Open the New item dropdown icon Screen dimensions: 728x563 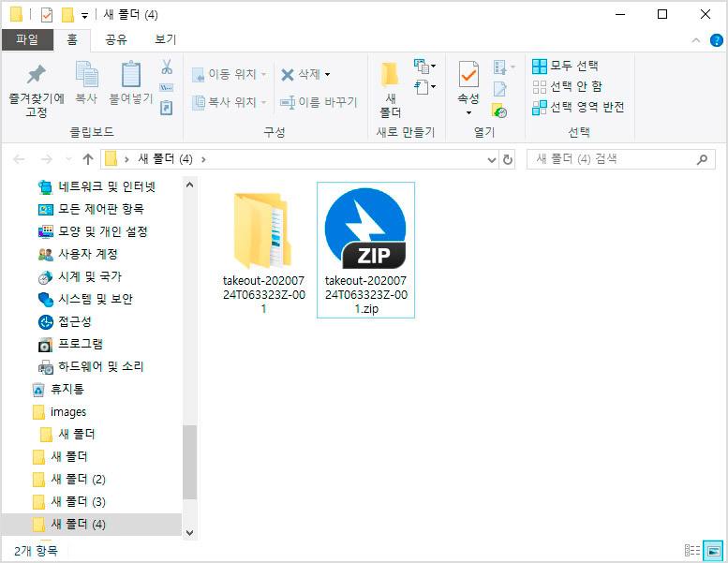(424, 67)
